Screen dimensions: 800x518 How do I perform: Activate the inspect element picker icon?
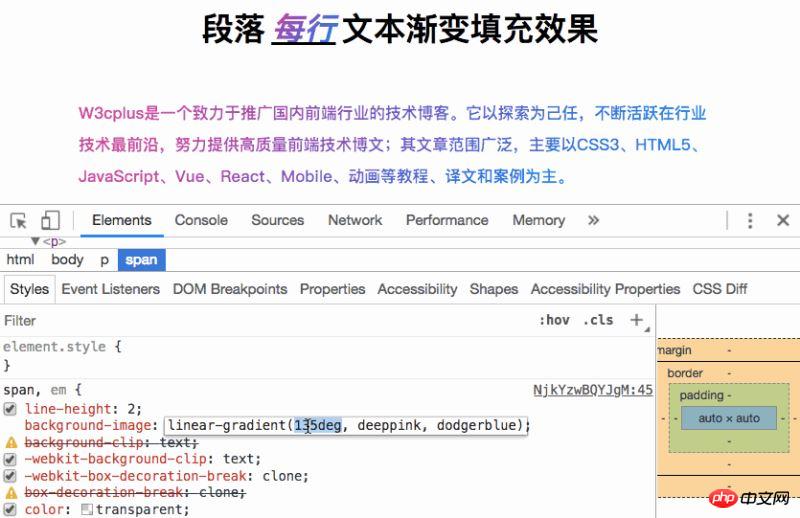point(18,221)
